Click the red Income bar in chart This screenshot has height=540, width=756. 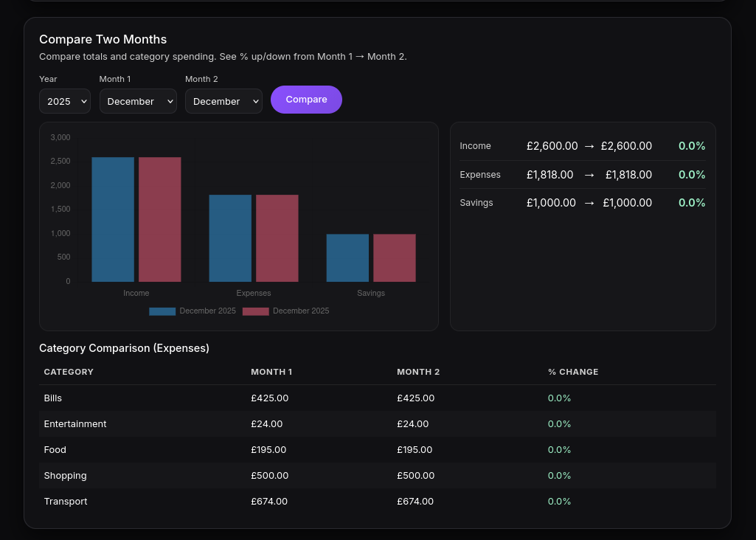point(160,219)
